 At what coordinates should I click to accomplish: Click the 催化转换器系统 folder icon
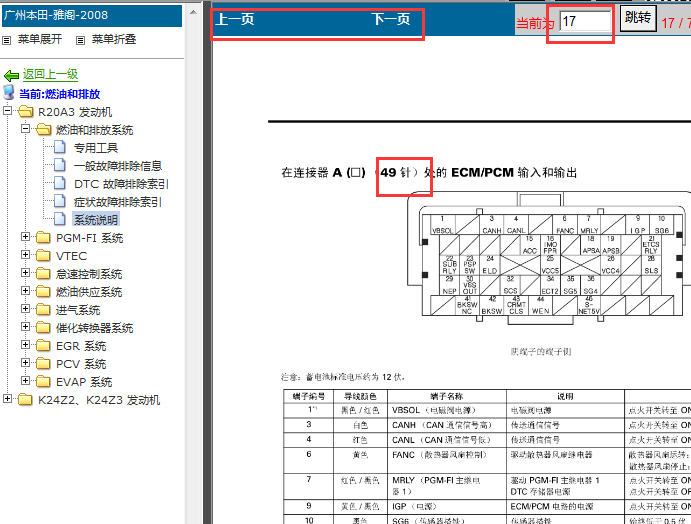(43, 327)
